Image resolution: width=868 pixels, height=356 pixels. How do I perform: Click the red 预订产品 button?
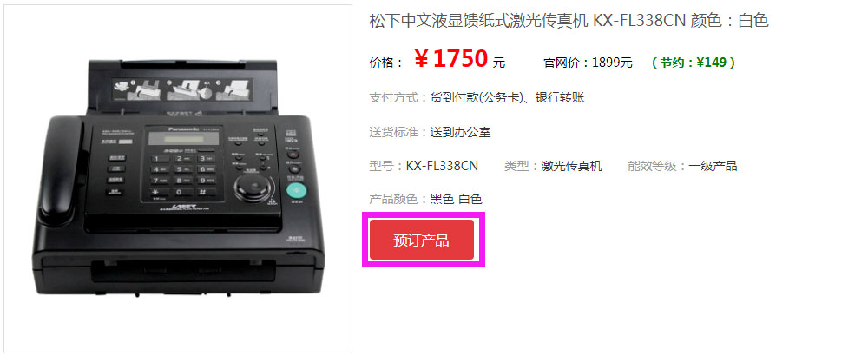click(x=422, y=240)
